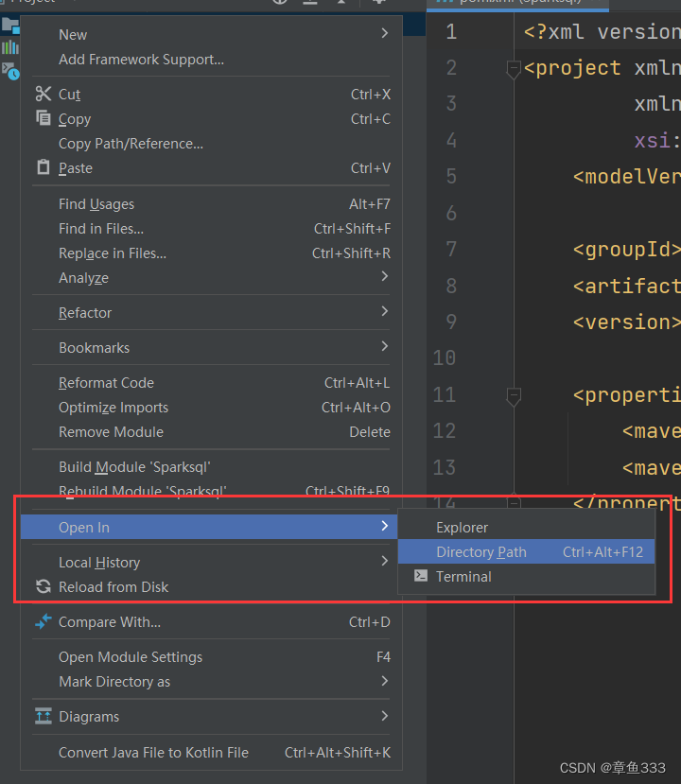Choose Add Framework Support…
This screenshot has height=784, width=681.
tap(211, 60)
